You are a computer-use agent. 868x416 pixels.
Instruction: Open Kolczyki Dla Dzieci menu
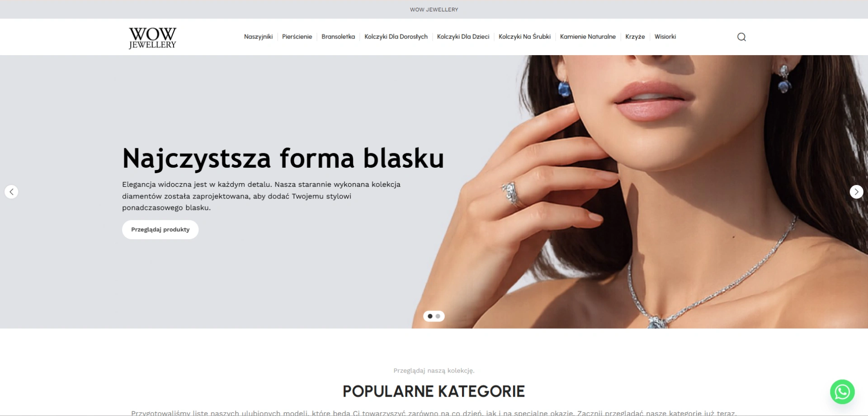pyautogui.click(x=463, y=37)
